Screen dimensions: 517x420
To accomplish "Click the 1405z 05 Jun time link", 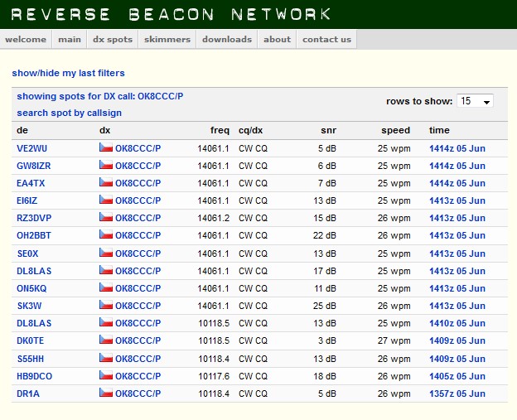I will coord(457,376).
